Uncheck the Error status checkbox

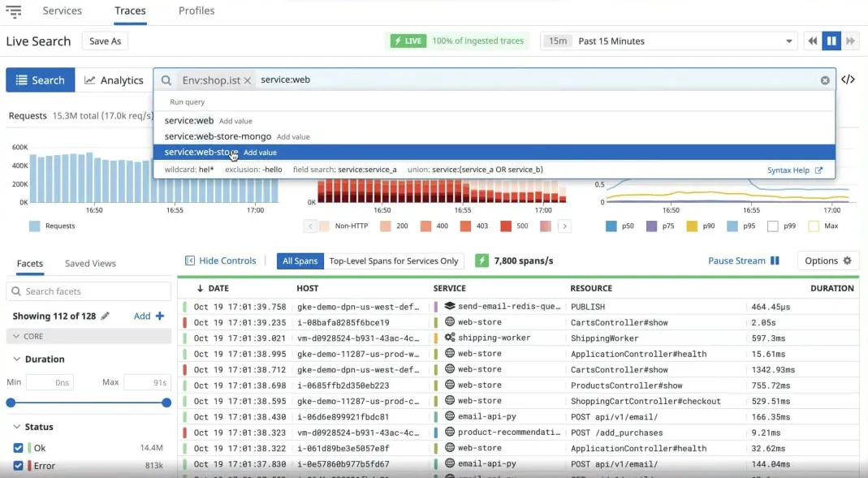(18, 465)
